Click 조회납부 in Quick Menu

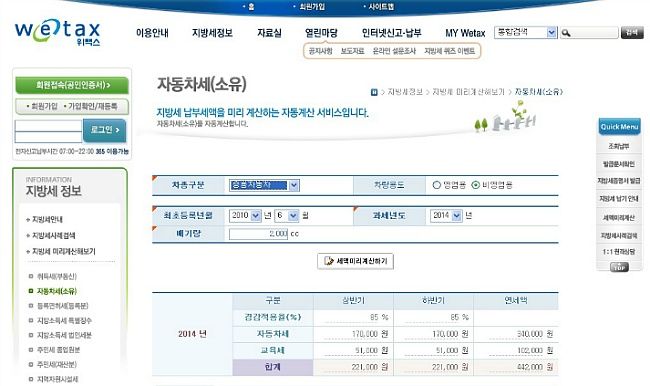point(619,146)
